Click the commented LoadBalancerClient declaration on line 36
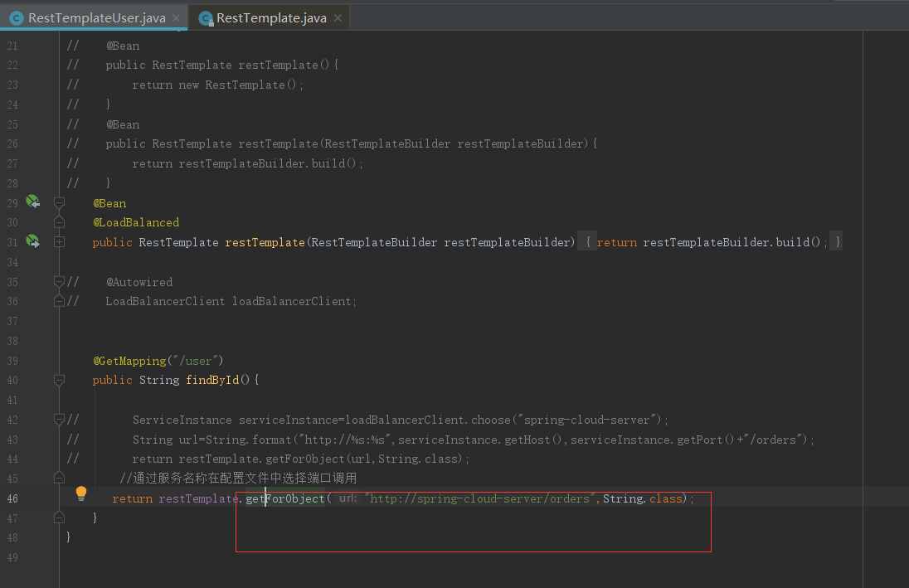909x588 pixels. tap(231, 302)
